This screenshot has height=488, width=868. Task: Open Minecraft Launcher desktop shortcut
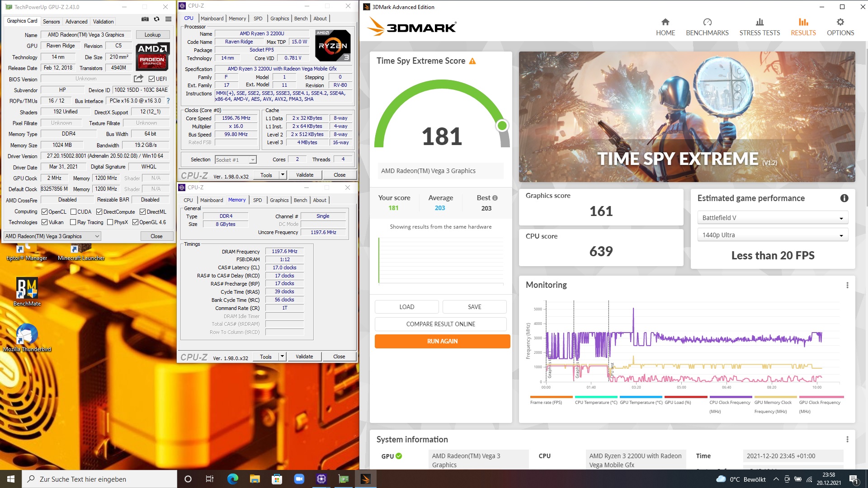81,253
